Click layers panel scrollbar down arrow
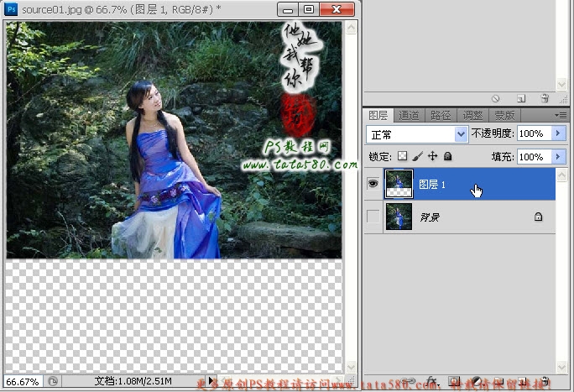 (562, 366)
